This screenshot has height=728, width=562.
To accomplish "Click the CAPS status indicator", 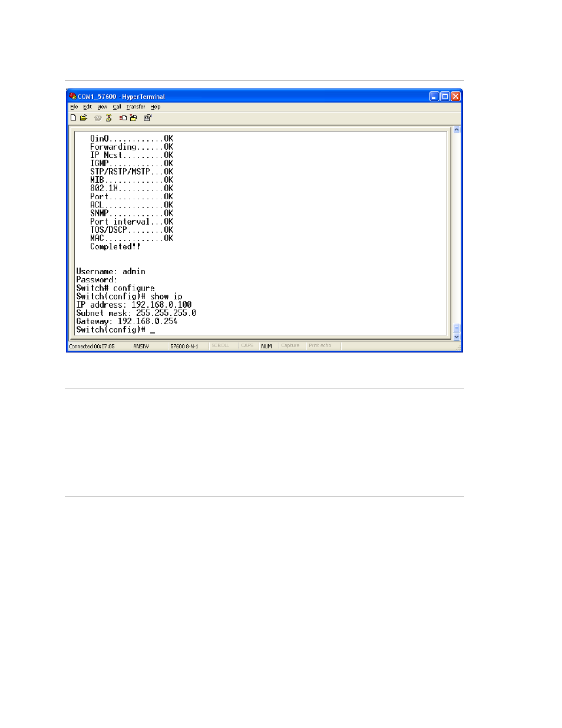I will tap(247, 346).
